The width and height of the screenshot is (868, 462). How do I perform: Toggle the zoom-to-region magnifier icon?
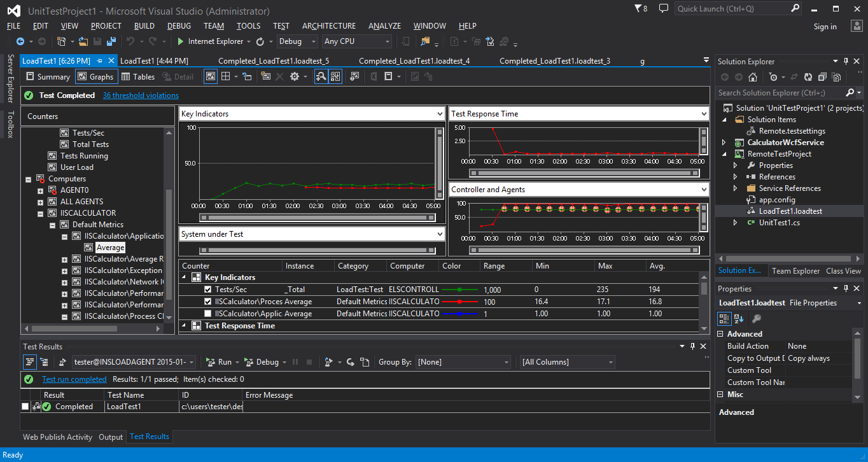[x=321, y=76]
